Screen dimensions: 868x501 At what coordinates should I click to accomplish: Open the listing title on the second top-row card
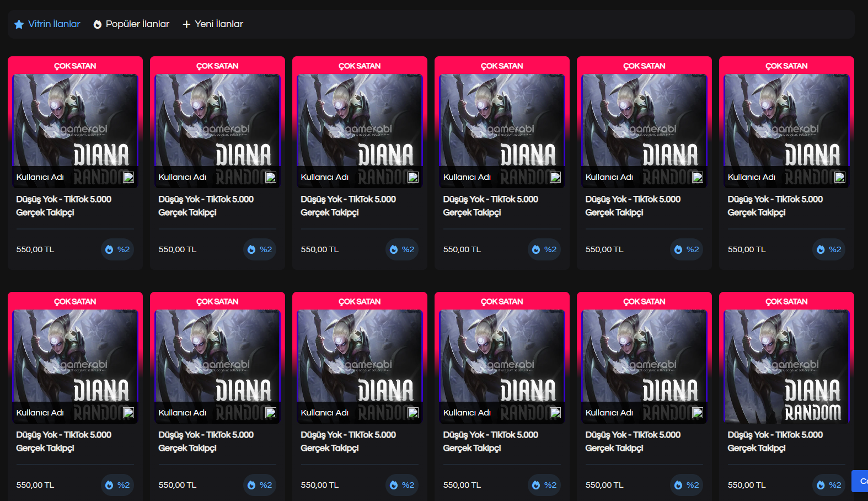pyautogui.click(x=206, y=206)
